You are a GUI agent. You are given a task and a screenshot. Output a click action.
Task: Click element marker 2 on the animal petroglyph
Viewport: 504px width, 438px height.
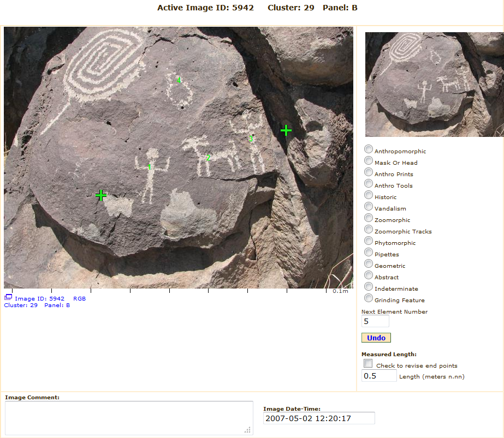[x=208, y=158]
